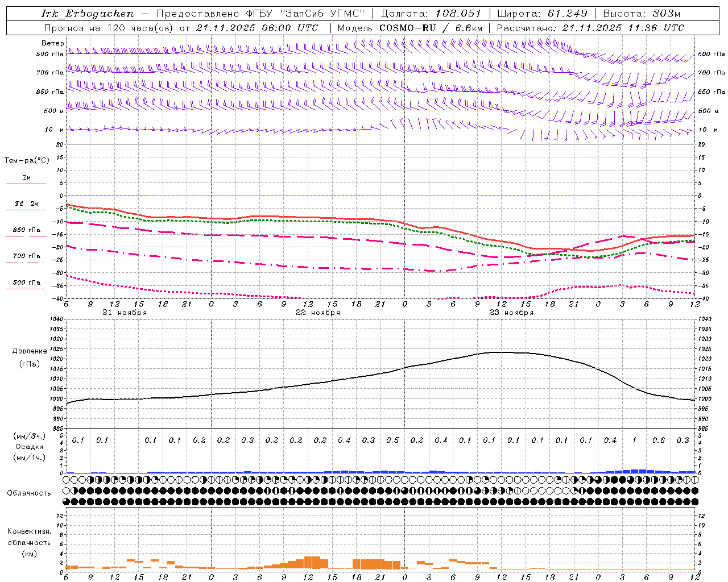Click the model name COSMO-RU / 6.6км
This screenshot has width=728, height=582.
431,28
